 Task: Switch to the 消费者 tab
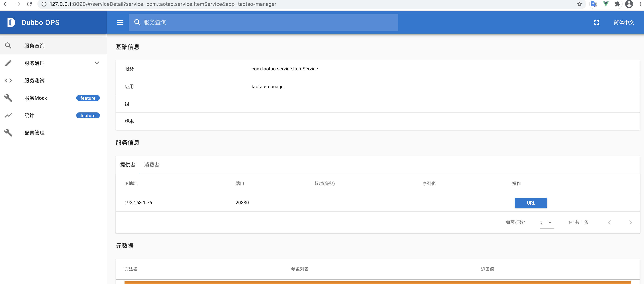tap(152, 165)
